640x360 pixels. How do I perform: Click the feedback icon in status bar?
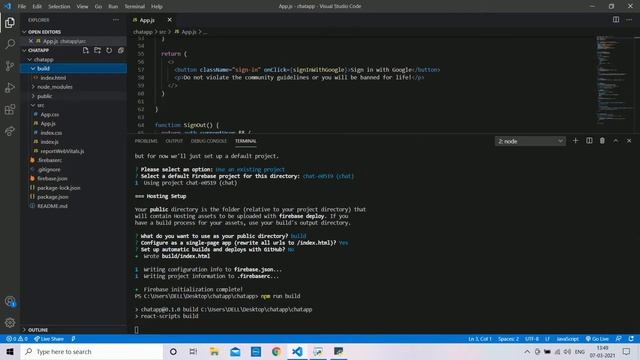coord(619,339)
